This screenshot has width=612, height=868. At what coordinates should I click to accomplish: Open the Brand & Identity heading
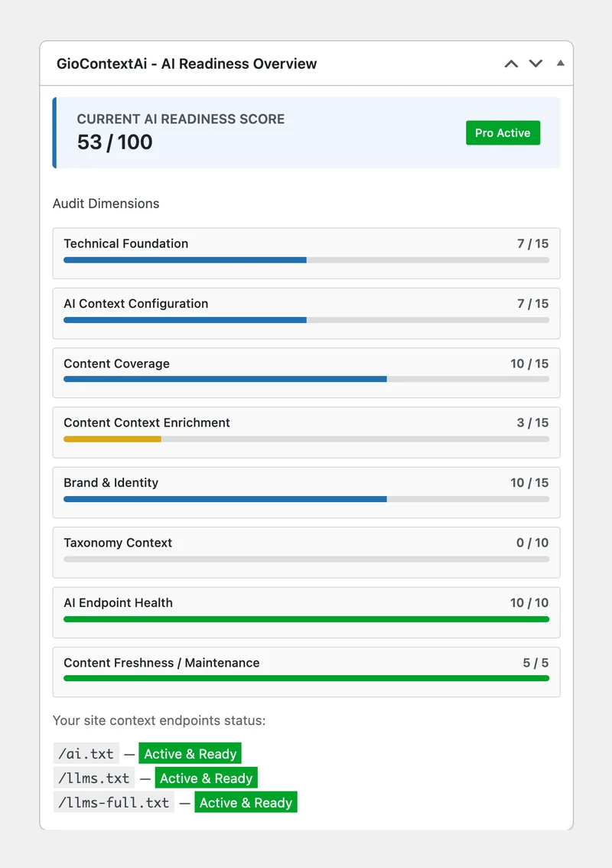point(111,483)
